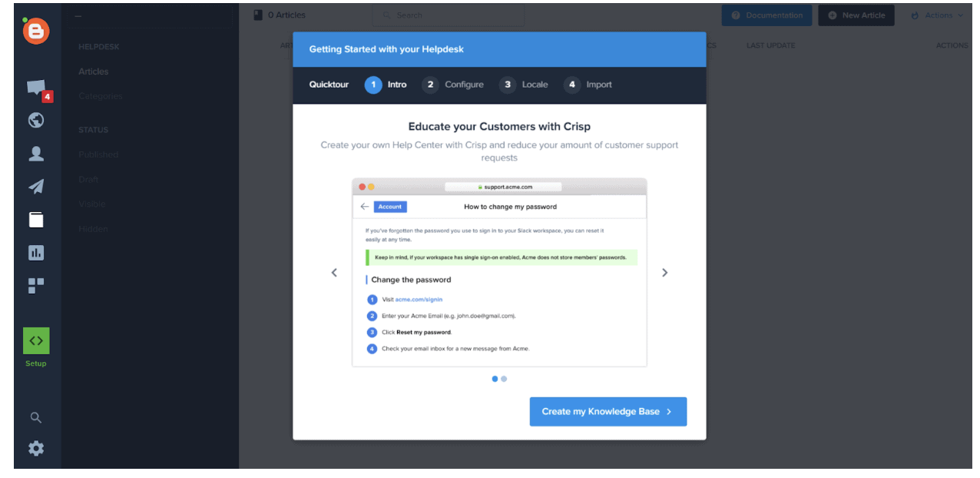Screen dimensions: 980x478
Task: Go to step 2 Configure
Action: [453, 85]
